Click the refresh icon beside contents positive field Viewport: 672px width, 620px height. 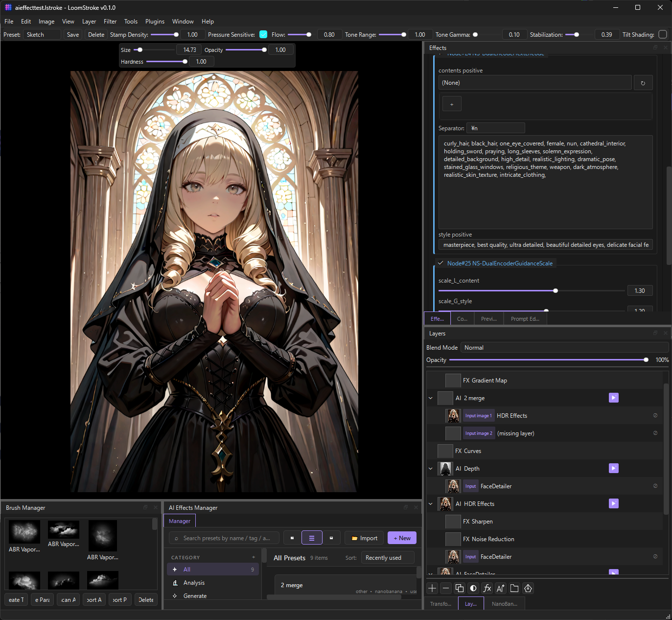643,83
